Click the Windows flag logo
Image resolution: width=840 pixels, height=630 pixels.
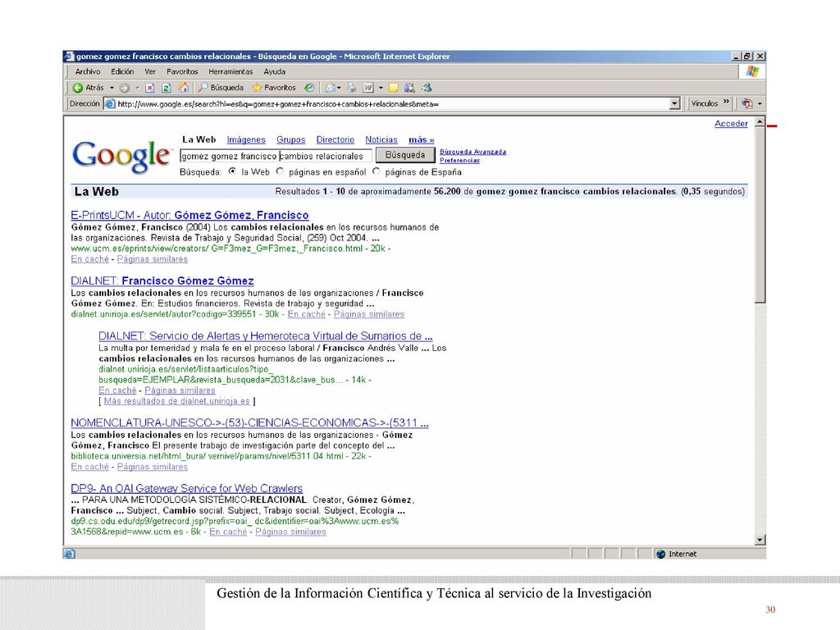point(752,72)
